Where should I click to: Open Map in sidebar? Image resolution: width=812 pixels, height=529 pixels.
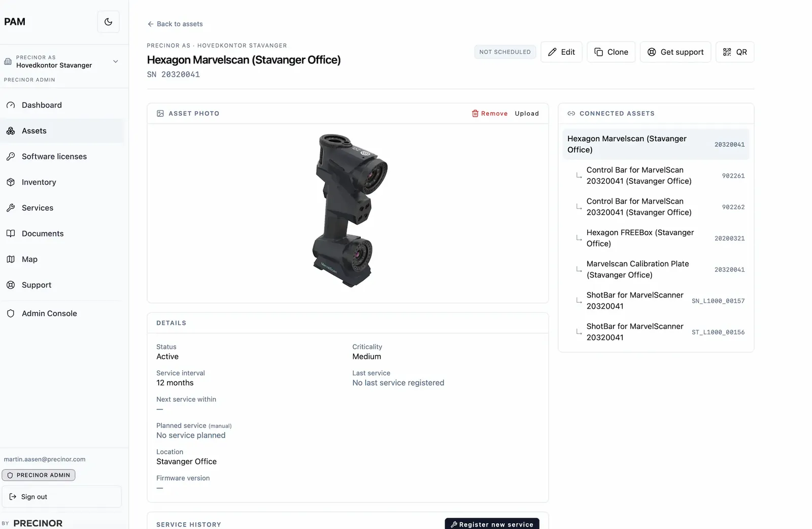(62, 259)
